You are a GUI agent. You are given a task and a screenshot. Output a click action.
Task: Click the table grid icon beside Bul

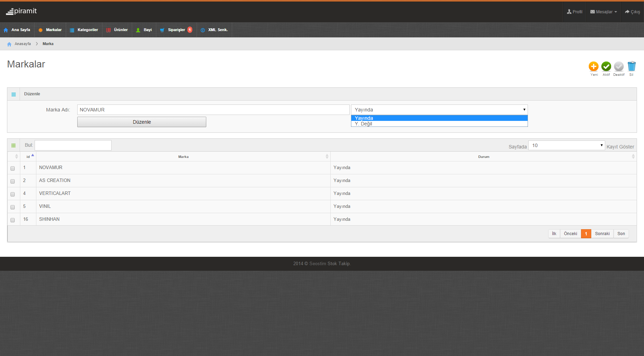coord(14,145)
